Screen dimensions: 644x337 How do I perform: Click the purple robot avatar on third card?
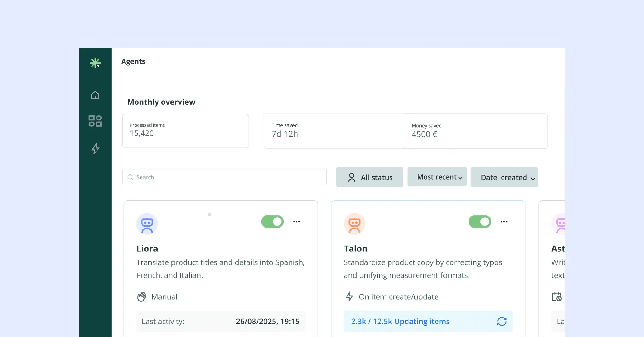pyautogui.click(x=558, y=224)
